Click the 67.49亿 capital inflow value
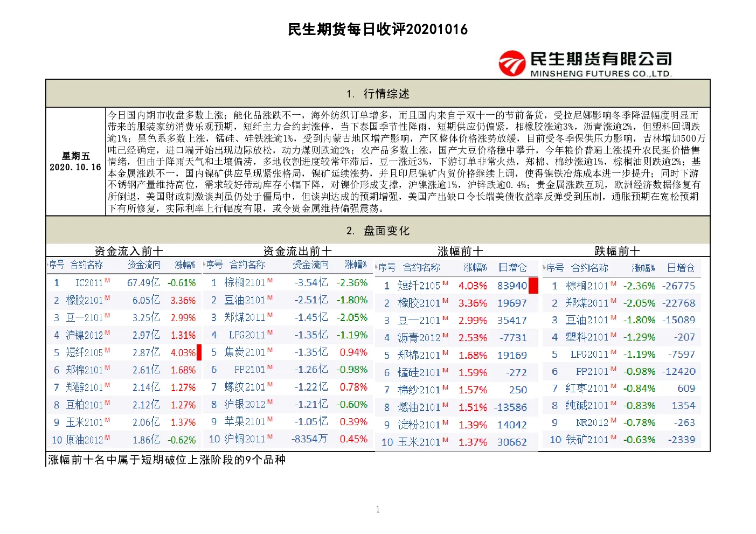 pyautogui.click(x=143, y=283)
